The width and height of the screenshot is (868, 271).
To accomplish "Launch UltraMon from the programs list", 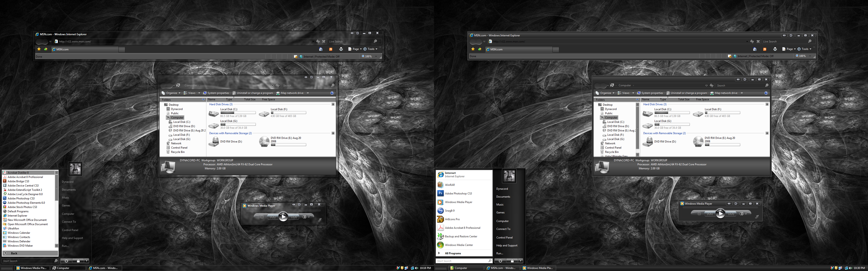I will pos(13,229).
